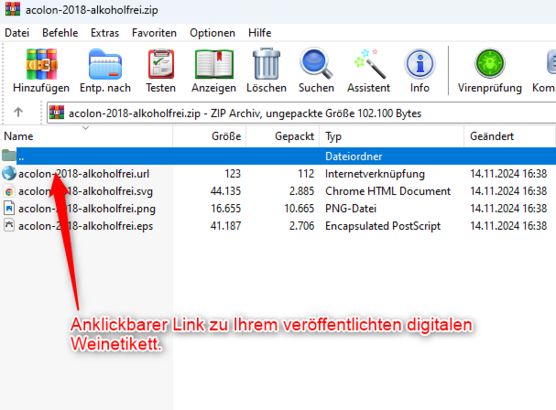Click Chrome HTML Document type cell
Image resolution: width=556 pixels, height=410 pixels.
click(x=388, y=191)
